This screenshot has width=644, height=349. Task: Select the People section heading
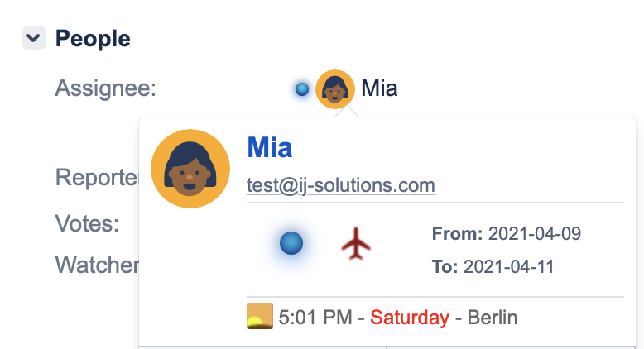93,38
